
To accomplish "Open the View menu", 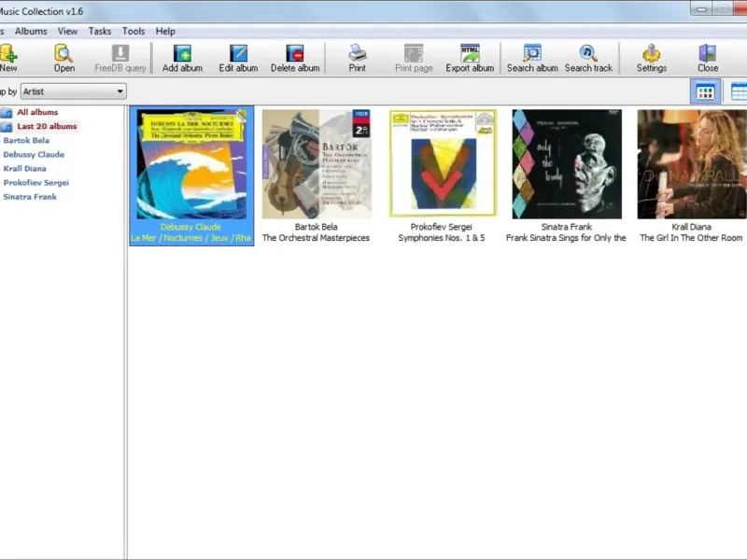I will [67, 32].
